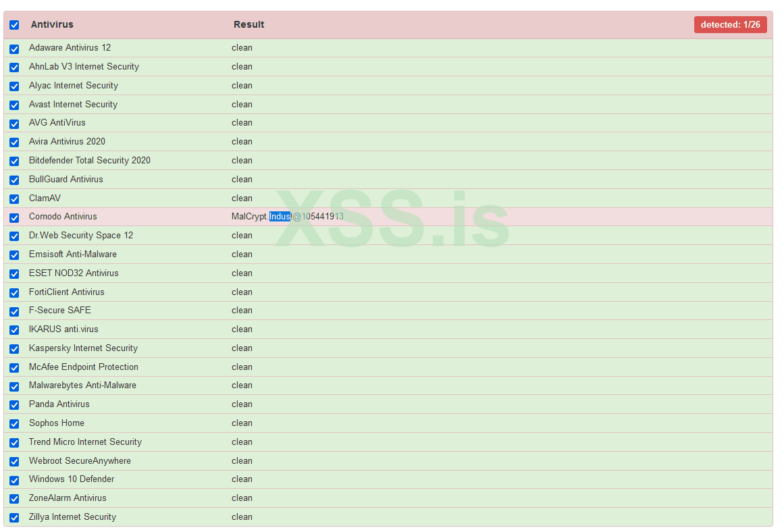Click the Trend Micro Internet Security label
Image resolution: width=784 pixels, height=532 pixels.
coord(85,442)
